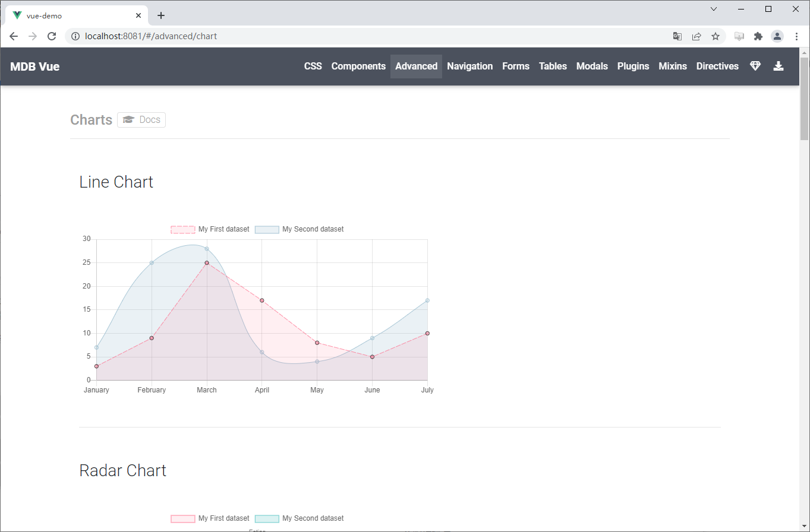Screen dimensions: 810x532
Task: Click the April axis label
Action: pyautogui.click(x=262, y=390)
